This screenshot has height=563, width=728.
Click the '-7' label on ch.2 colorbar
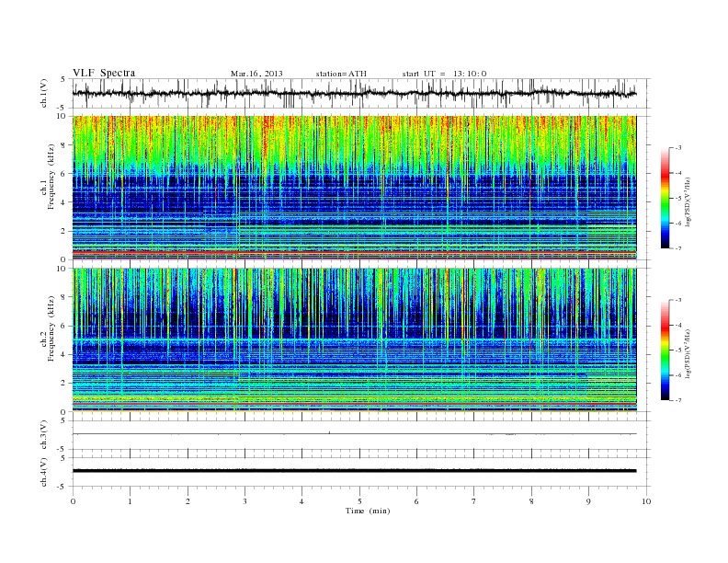677,400
